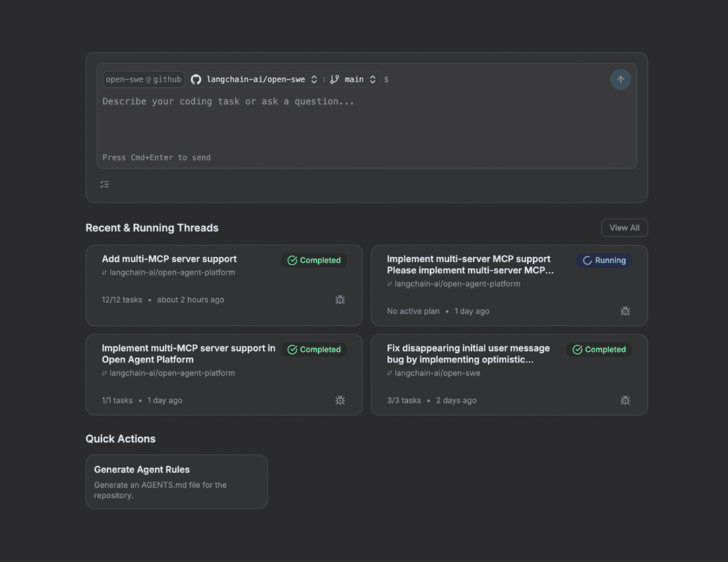Click the Running spinner status badge
Screen dimensions: 728x562
pyautogui.click(x=604, y=260)
